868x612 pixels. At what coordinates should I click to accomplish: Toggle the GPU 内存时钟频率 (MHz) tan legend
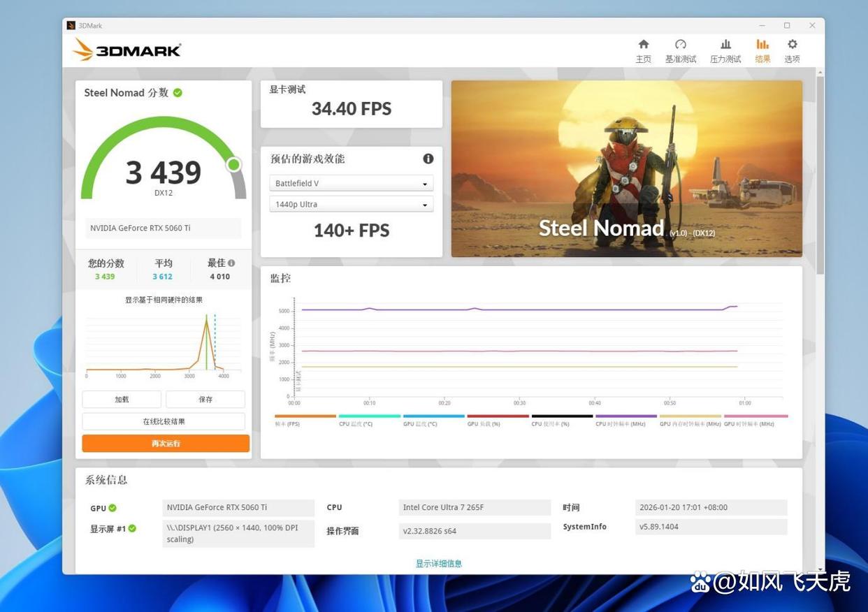690,421
